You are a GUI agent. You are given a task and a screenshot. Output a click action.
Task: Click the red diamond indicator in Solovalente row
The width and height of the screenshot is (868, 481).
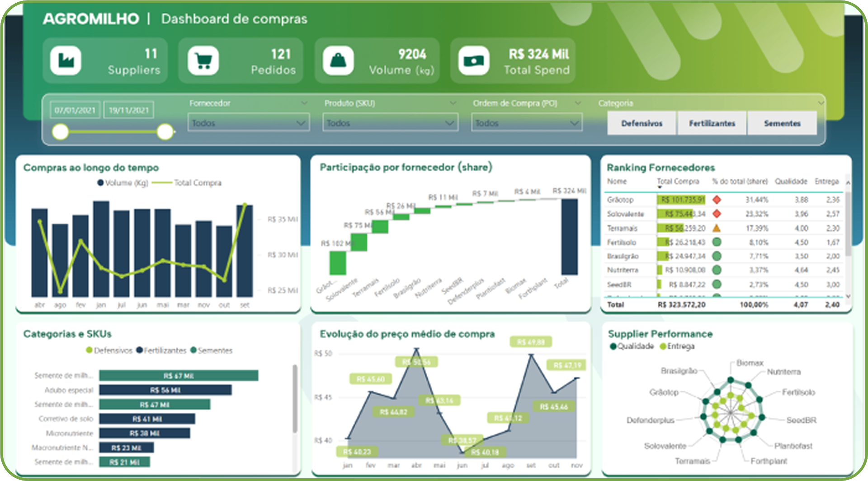coord(717,214)
